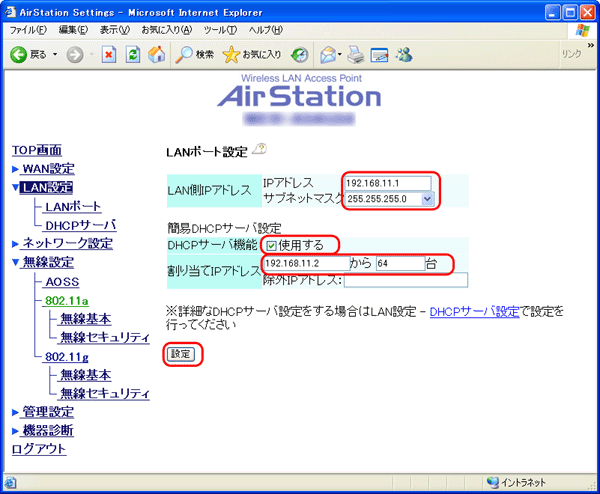The image size is (600, 494).
Task: Open 無線基本 under 802.11a
Action: [86, 319]
